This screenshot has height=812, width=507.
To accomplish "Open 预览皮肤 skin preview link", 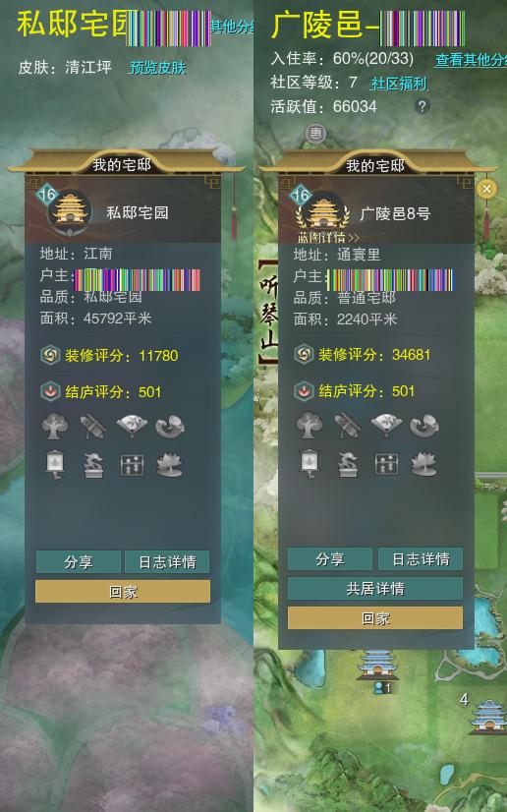I will pyautogui.click(x=157, y=67).
